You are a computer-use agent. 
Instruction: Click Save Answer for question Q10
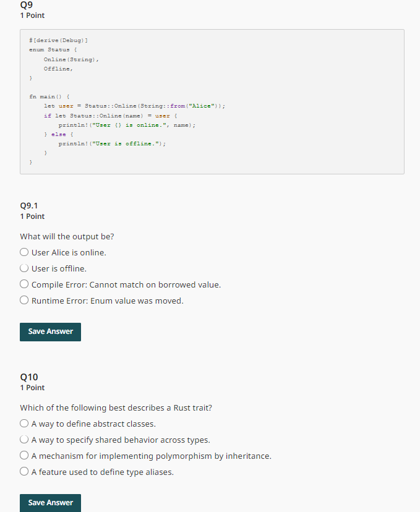tap(50, 502)
